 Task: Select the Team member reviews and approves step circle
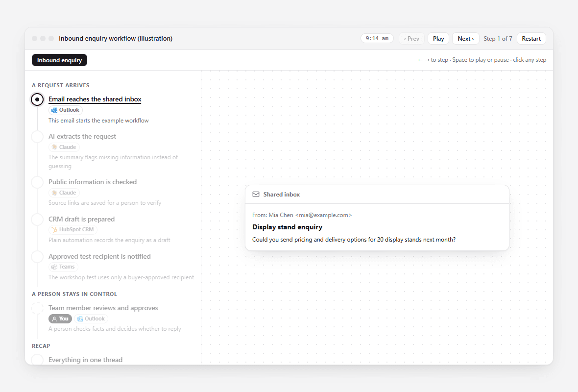(37, 308)
